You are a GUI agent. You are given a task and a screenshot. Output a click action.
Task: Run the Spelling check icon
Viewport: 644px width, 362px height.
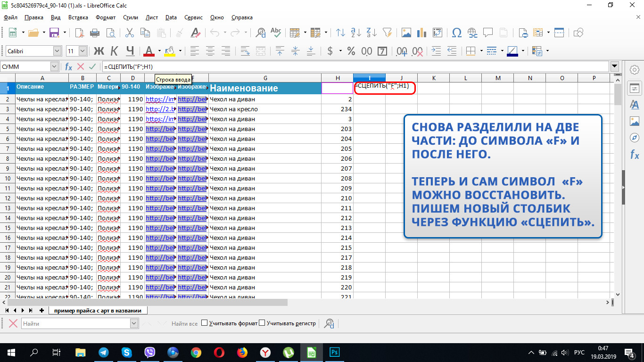pyautogui.click(x=276, y=33)
